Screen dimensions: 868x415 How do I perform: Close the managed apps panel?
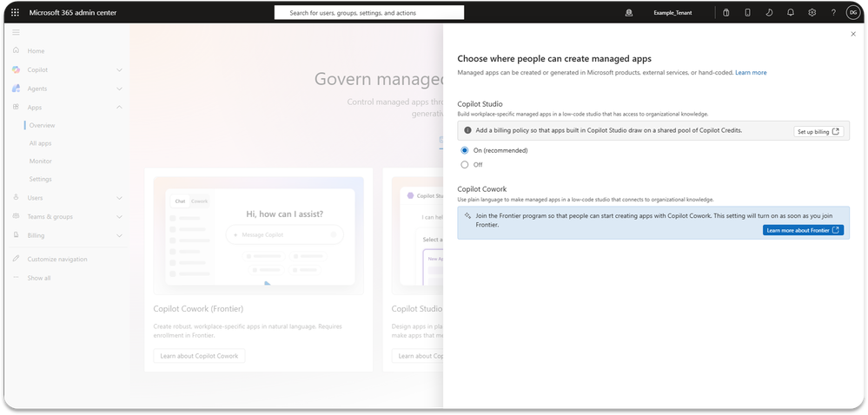(853, 35)
